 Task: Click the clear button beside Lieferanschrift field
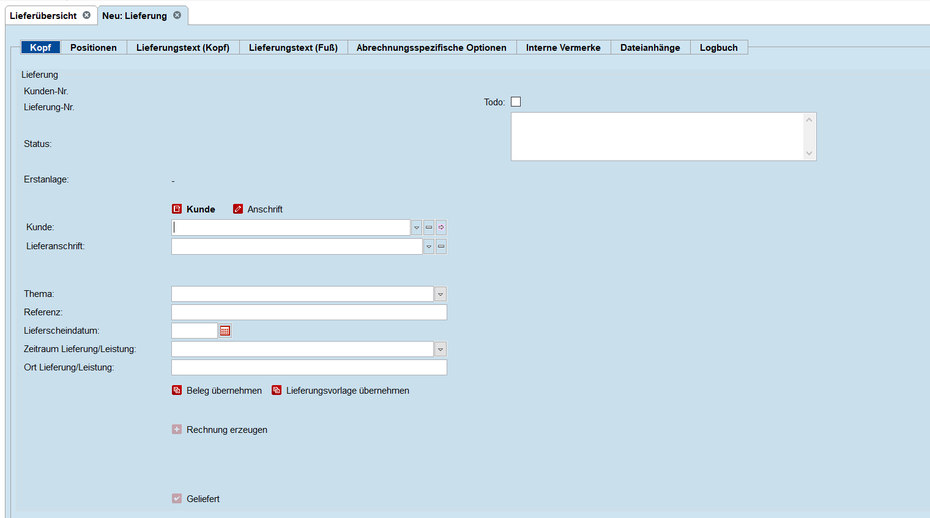pyautogui.click(x=441, y=246)
